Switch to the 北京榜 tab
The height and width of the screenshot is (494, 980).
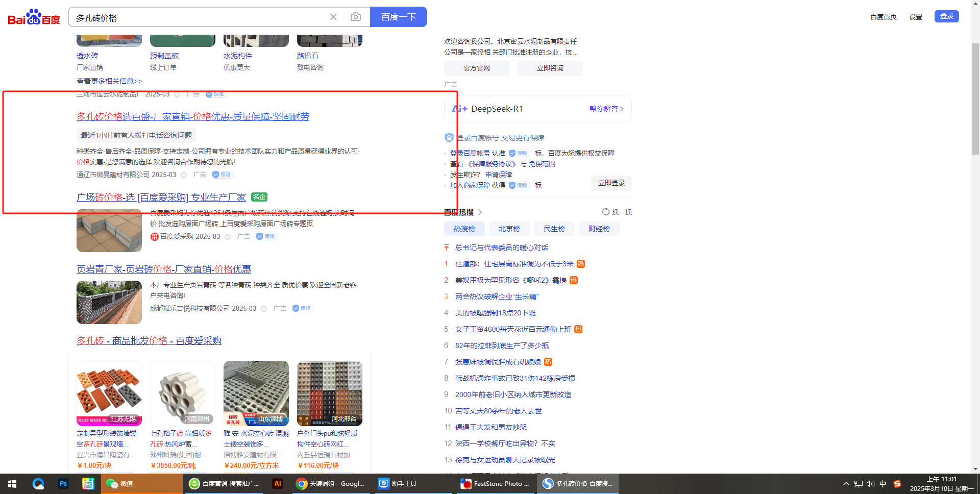[509, 229]
